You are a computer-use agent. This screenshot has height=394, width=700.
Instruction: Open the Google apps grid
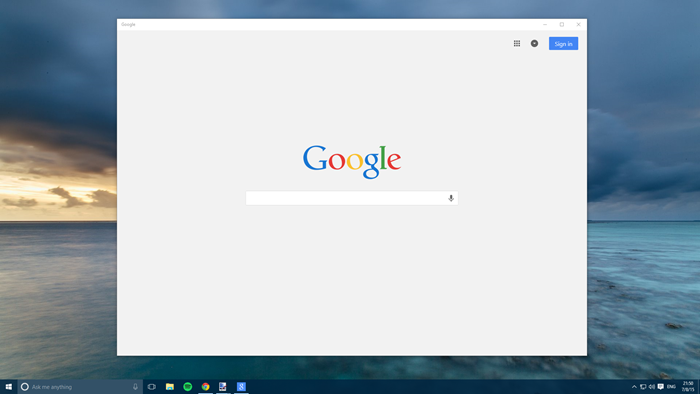click(x=517, y=43)
